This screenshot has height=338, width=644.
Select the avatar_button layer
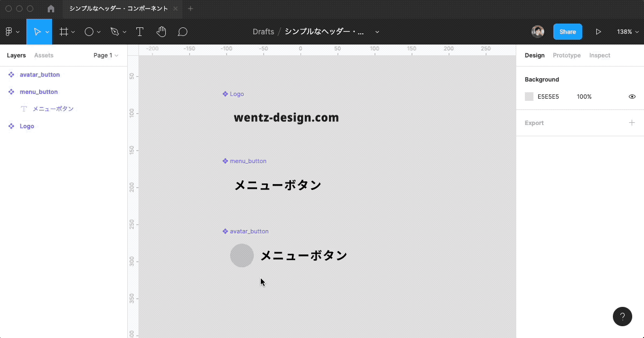40,75
